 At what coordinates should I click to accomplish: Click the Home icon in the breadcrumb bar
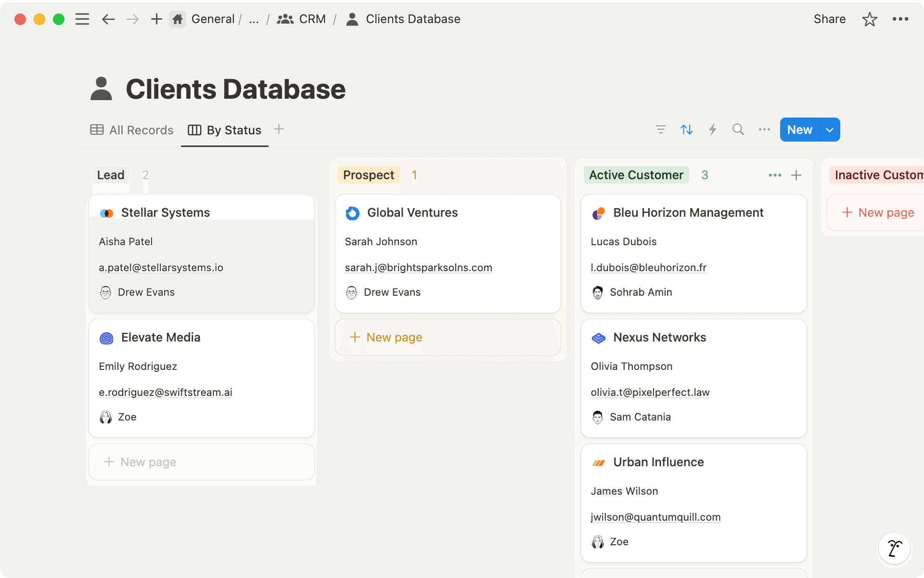[x=177, y=19]
